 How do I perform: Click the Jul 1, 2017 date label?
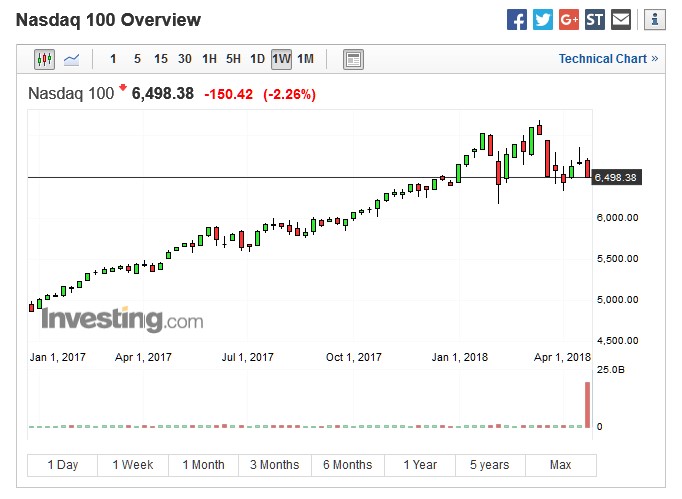247,357
